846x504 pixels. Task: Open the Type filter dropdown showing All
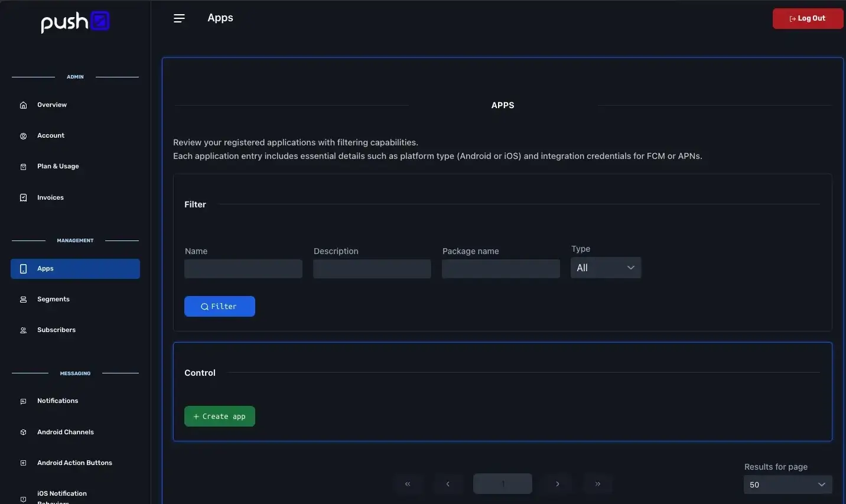(606, 268)
